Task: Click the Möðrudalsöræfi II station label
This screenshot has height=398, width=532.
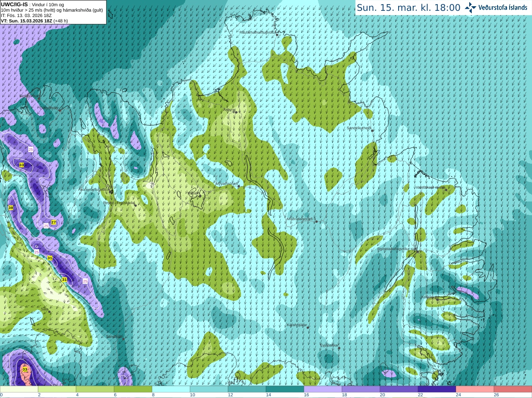Action: 301,219
